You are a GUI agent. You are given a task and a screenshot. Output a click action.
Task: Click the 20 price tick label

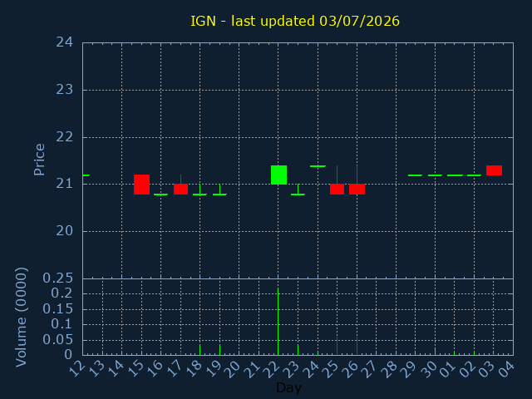(65, 231)
